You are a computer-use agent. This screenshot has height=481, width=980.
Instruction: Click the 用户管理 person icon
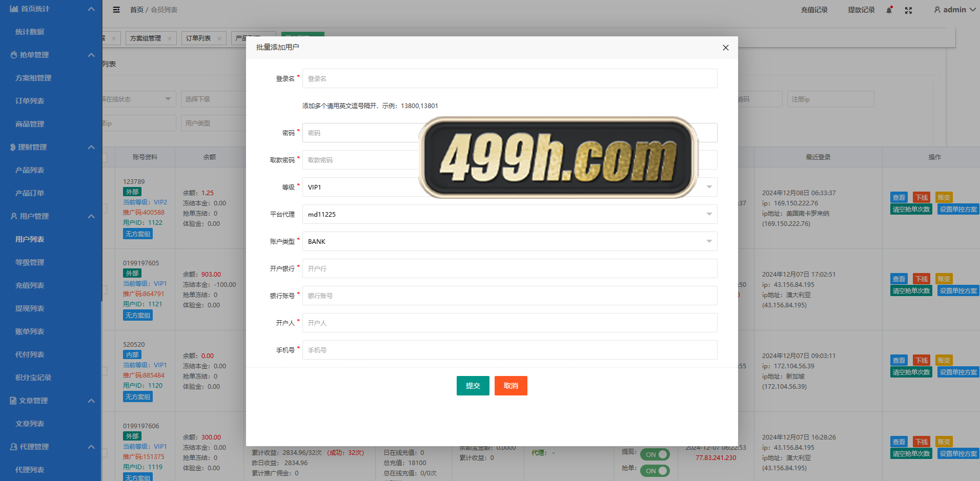(14, 216)
